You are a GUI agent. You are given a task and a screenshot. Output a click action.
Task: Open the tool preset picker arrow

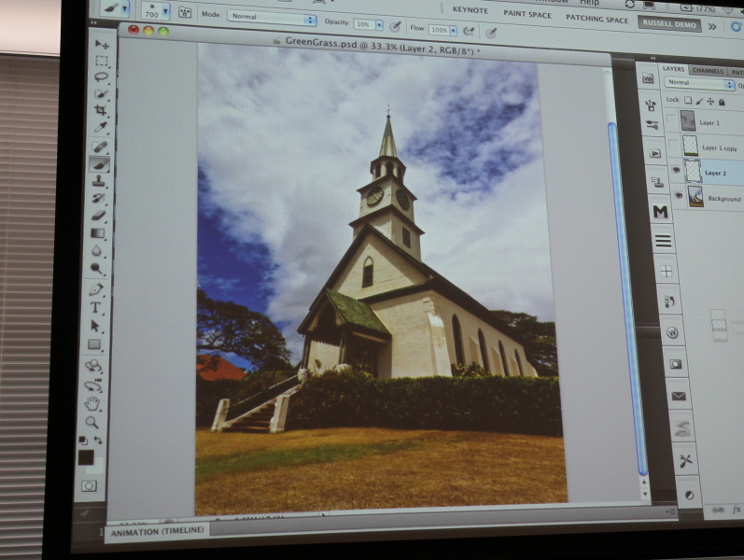pyautogui.click(x=125, y=8)
